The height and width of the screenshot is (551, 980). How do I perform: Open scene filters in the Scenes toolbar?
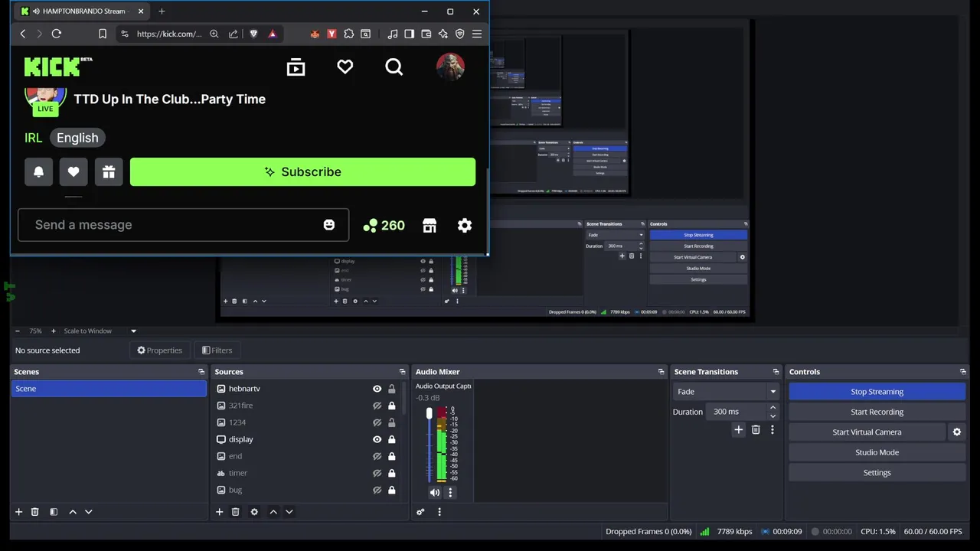click(54, 512)
